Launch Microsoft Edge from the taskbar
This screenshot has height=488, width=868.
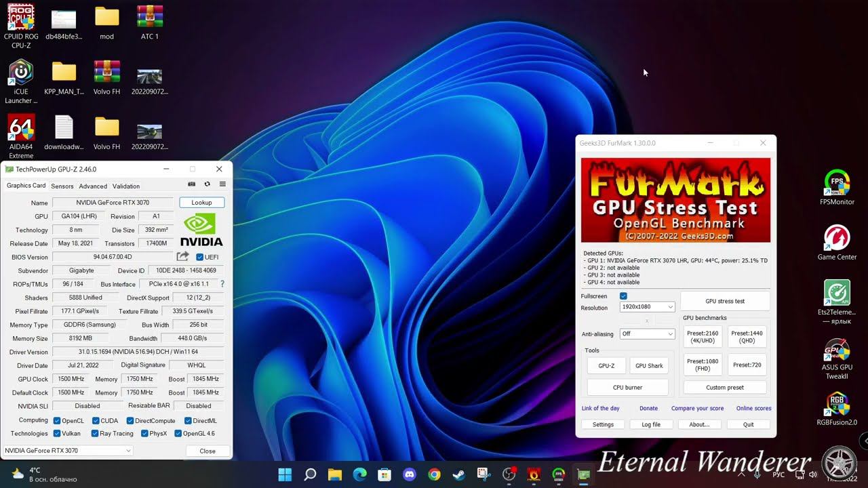click(359, 474)
